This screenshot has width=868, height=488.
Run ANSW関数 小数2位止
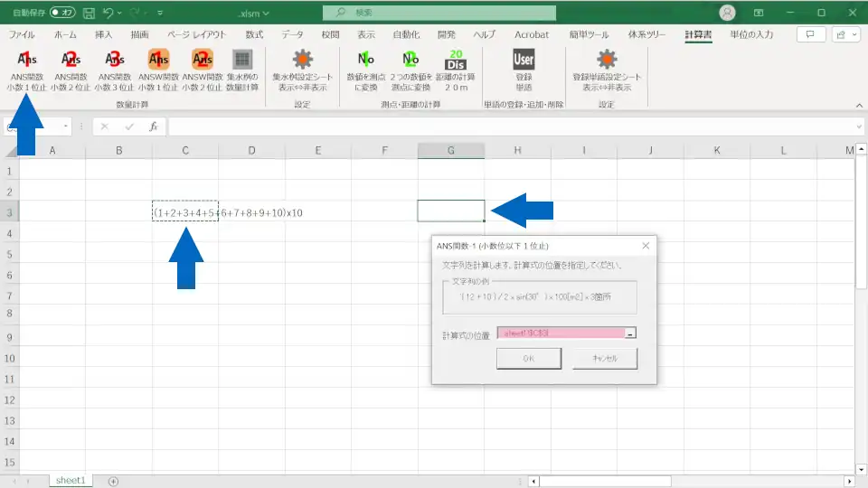click(x=202, y=70)
